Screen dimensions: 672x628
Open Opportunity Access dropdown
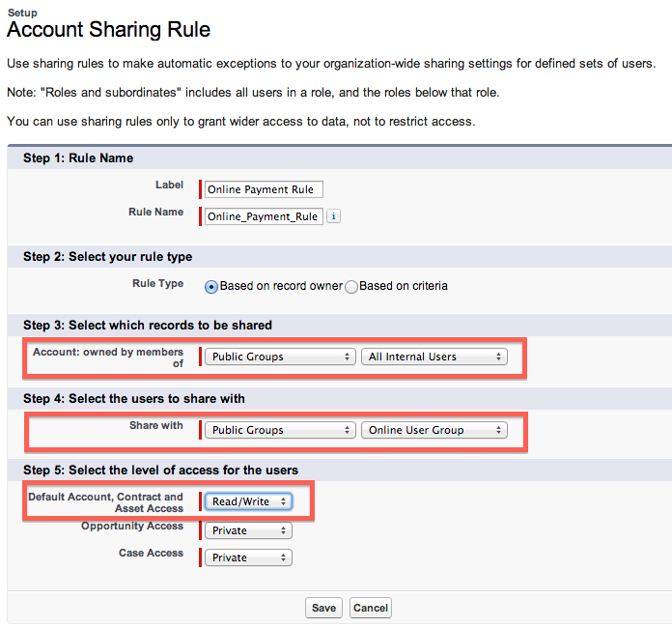248,530
